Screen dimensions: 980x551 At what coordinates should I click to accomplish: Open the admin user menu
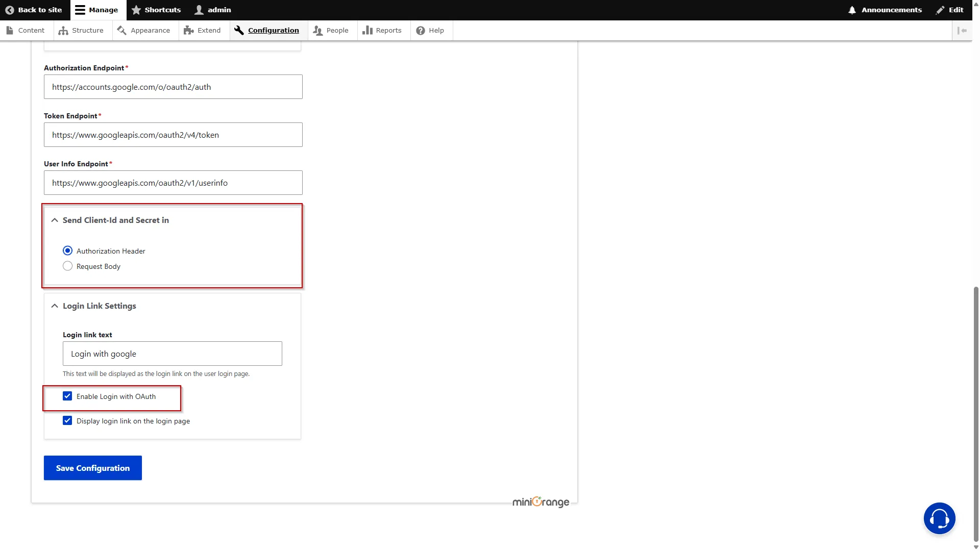(213, 10)
